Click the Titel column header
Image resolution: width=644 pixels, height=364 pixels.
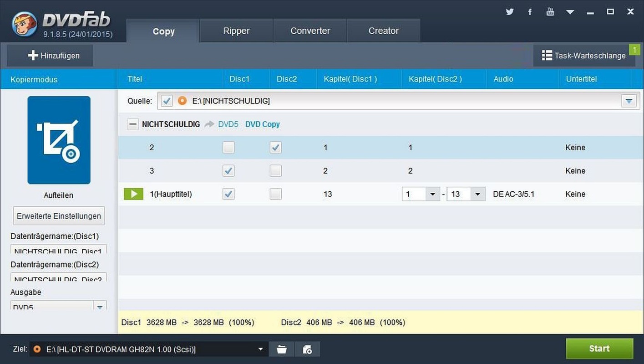(135, 79)
